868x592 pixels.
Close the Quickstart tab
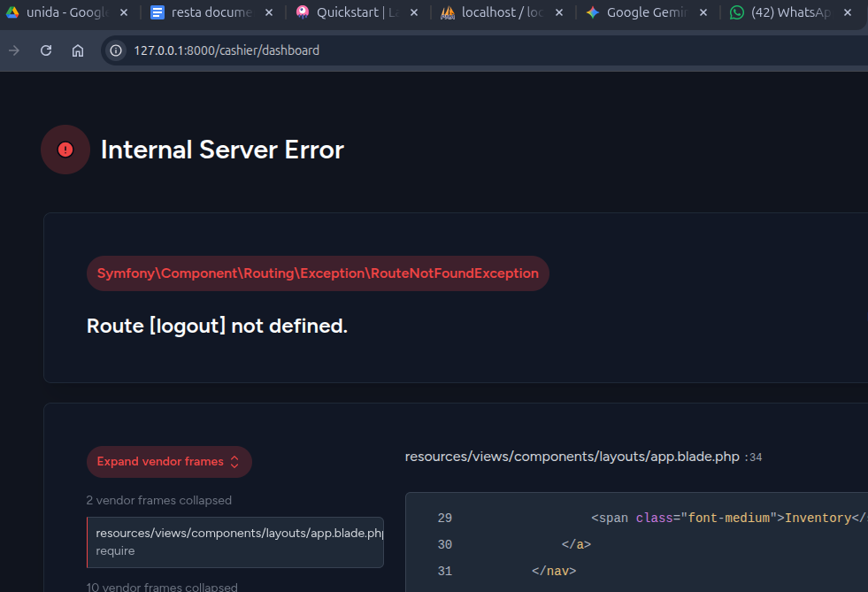coord(413,13)
